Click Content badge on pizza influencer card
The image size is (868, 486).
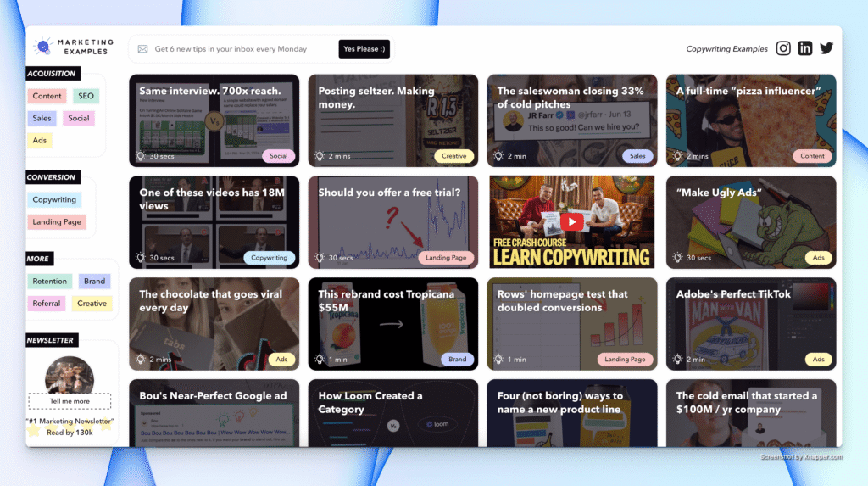(x=812, y=156)
